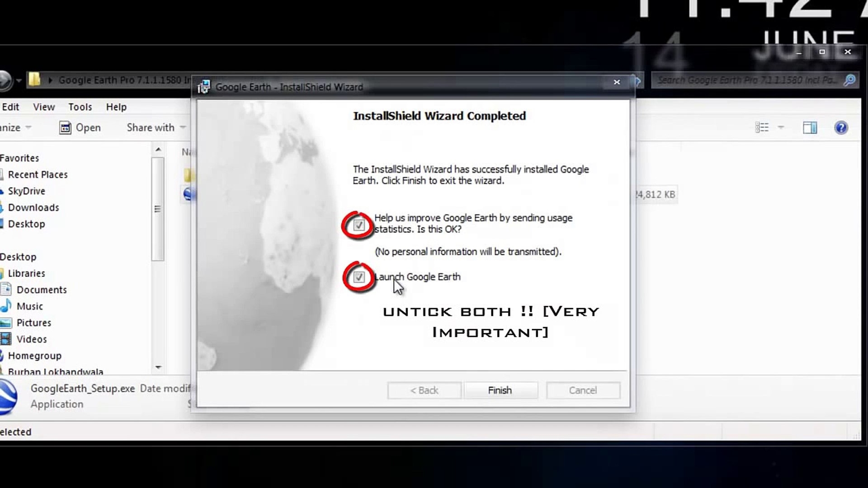868x488 pixels.
Task: Click the Music library icon
Action: 6,306
